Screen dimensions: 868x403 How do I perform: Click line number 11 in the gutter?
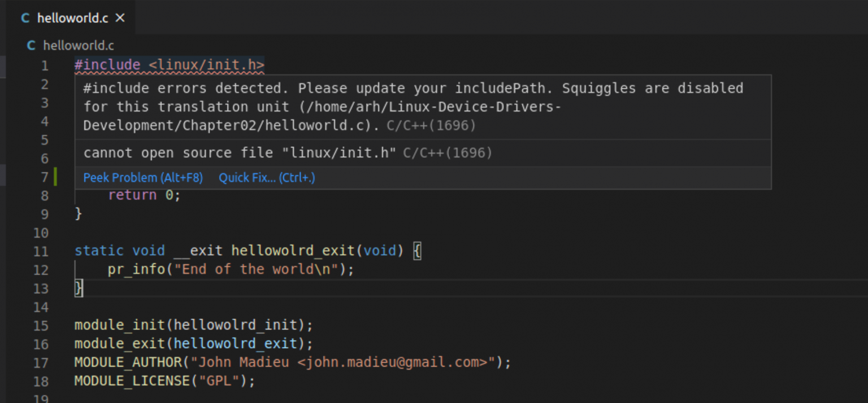(x=41, y=252)
